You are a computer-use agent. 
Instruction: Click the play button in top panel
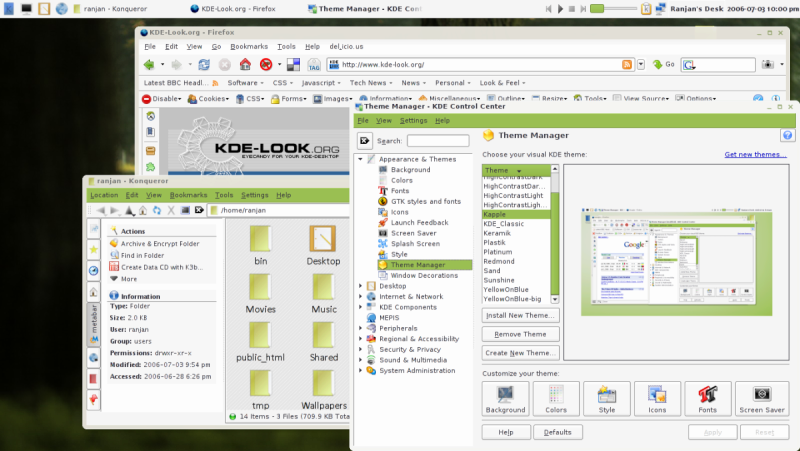(x=560, y=9)
